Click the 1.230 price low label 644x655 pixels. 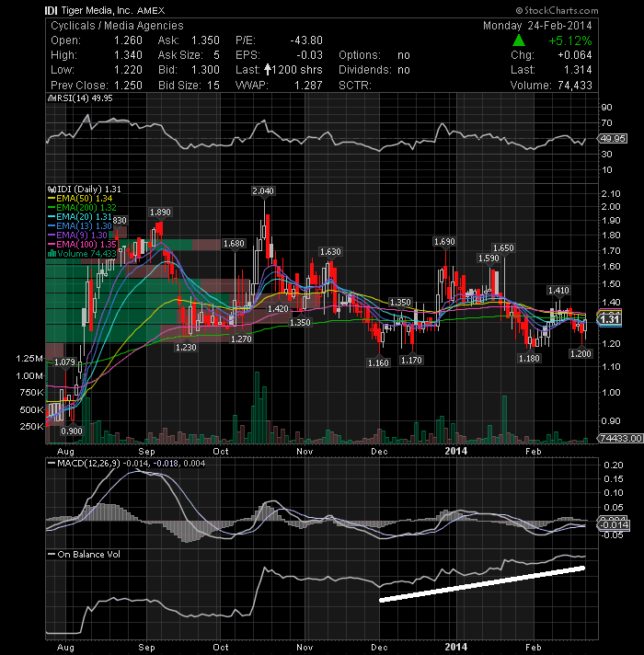click(x=186, y=348)
